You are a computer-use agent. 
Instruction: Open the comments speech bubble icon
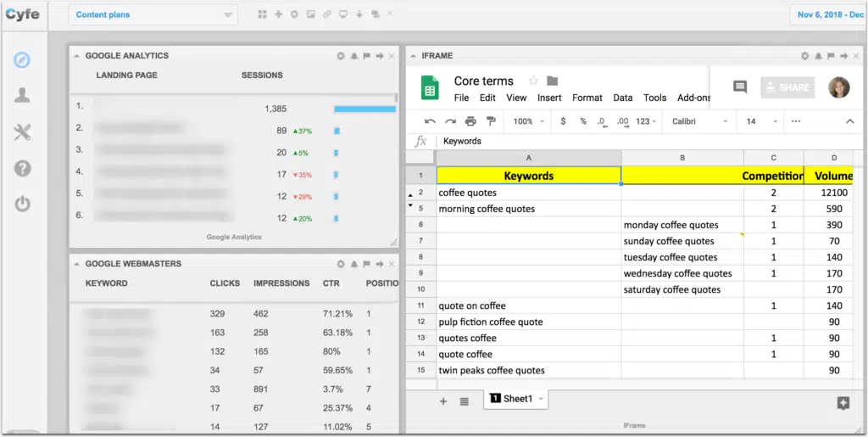point(740,87)
